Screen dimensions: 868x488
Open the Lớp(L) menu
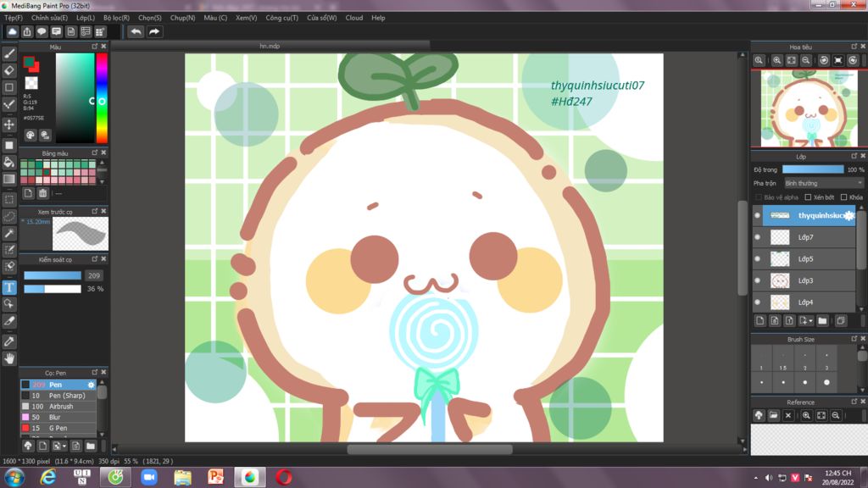click(87, 18)
